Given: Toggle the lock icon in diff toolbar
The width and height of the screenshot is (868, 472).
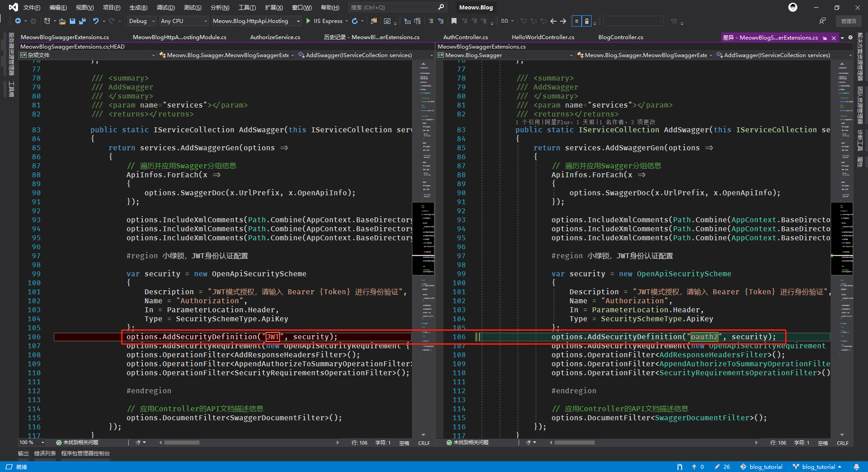Looking at the screenshot, I should (587, 21).
